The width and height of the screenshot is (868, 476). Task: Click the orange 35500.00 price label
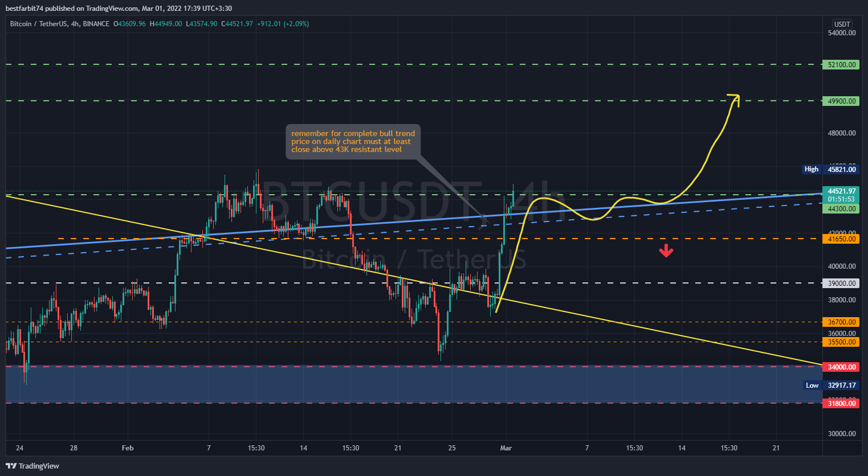[x=841, y=342]
